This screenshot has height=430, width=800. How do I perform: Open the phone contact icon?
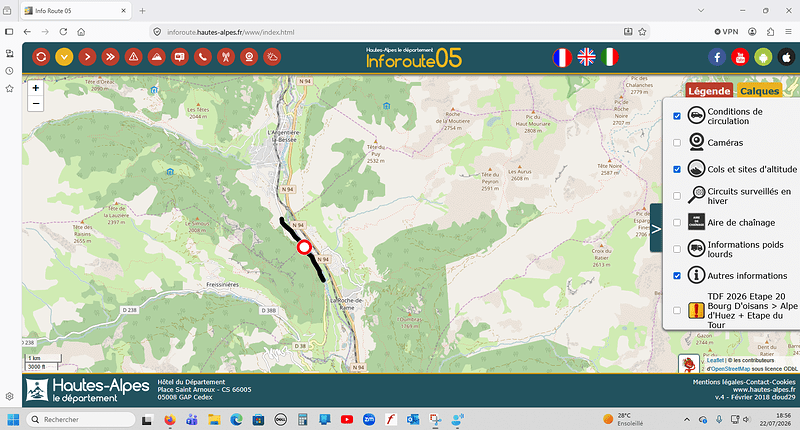point(203,57)
